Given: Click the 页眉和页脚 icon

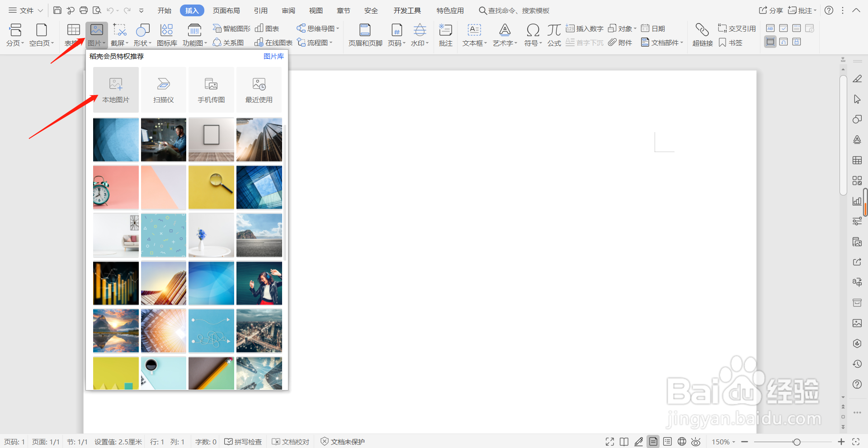Looking at the screenshot, I should 365,35.
